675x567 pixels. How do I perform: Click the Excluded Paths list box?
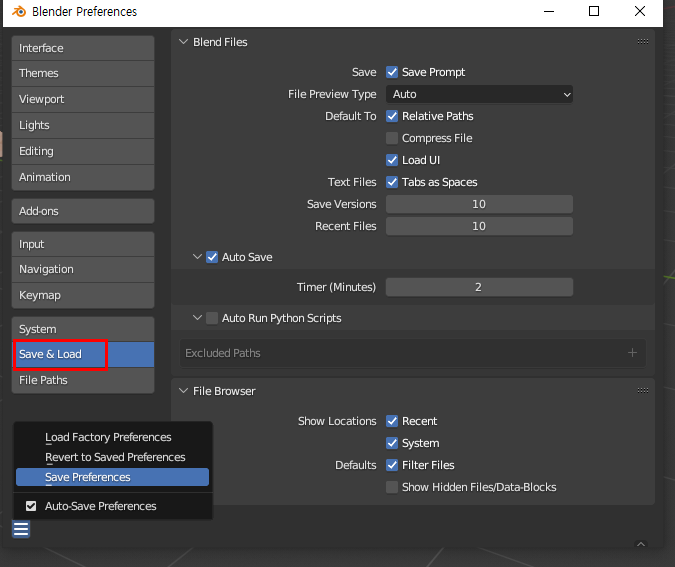click(412, 353)
